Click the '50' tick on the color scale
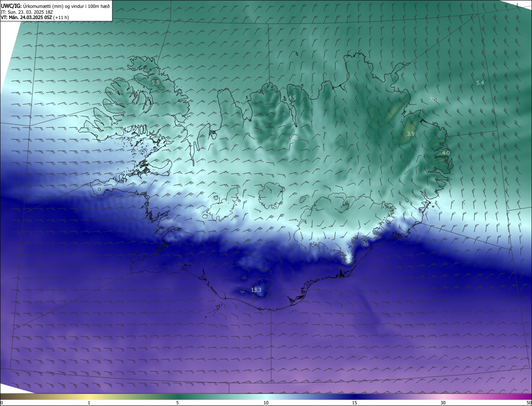Image resolution: width=532 pixels, height=406 pixels. (x=529, y=403)
